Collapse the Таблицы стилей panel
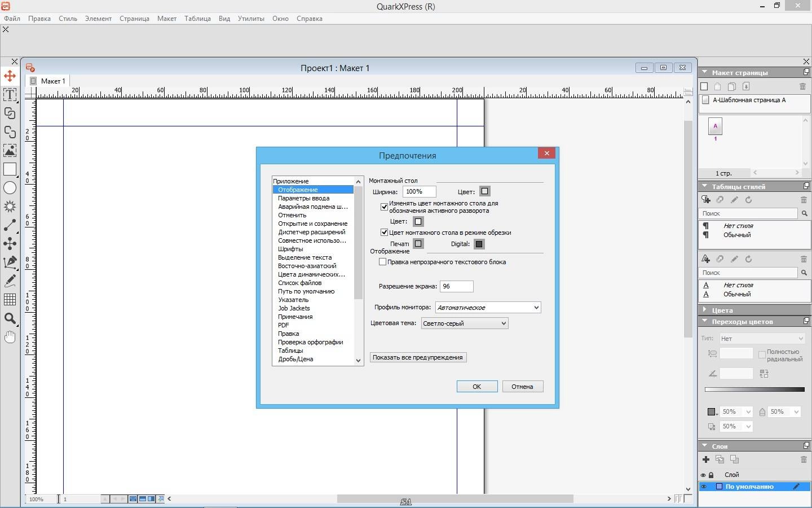 click(x=705, y=186)
